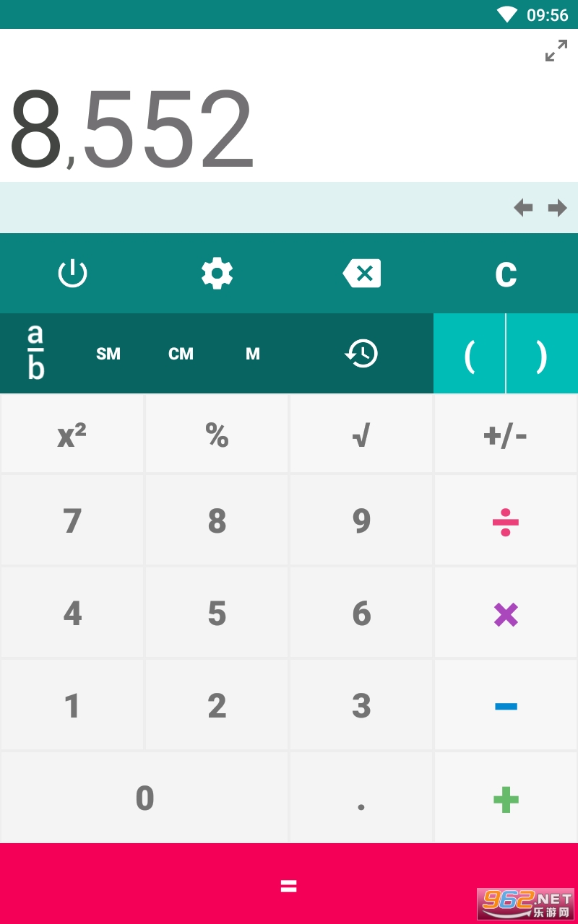
Task: Tap the pink divide operator
Action: (x=506, y=520)
